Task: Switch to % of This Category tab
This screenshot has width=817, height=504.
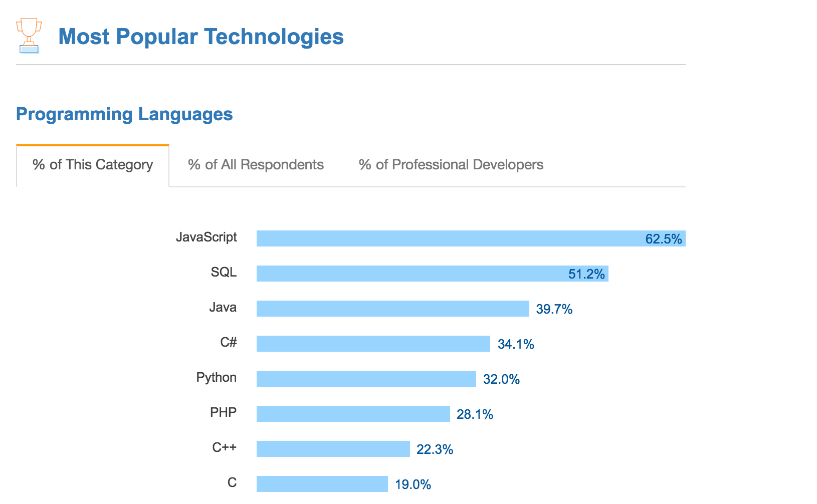Action: pyautogui.click(x=93, y=166)
